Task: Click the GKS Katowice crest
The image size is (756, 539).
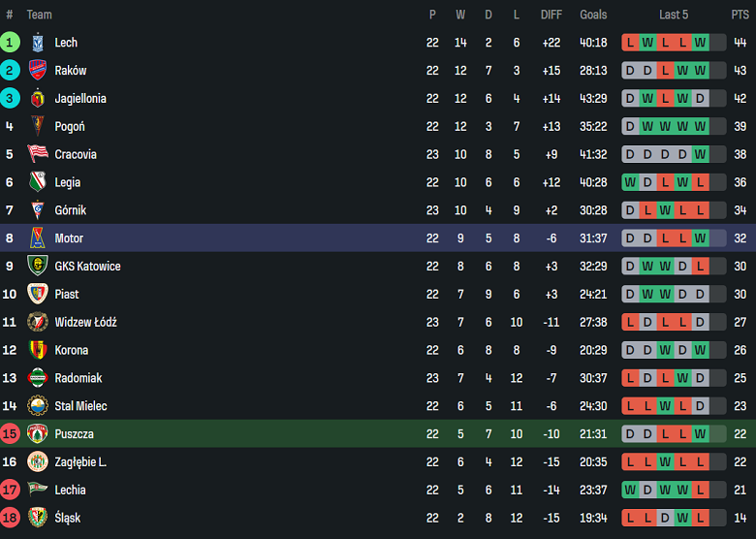Action: [x=38, y=266]
